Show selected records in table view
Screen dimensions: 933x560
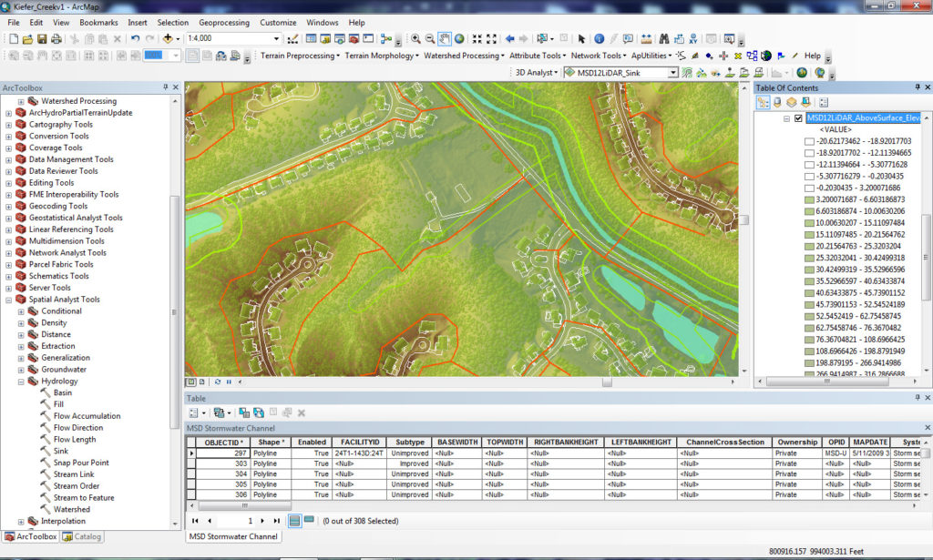click(309, 520)
